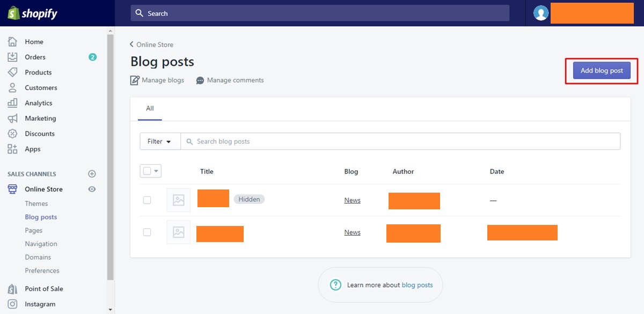Image resolution: width=644 pixels, height=314 pixels.
Task: Open the Filter dropdown
Action: (160, 142)
